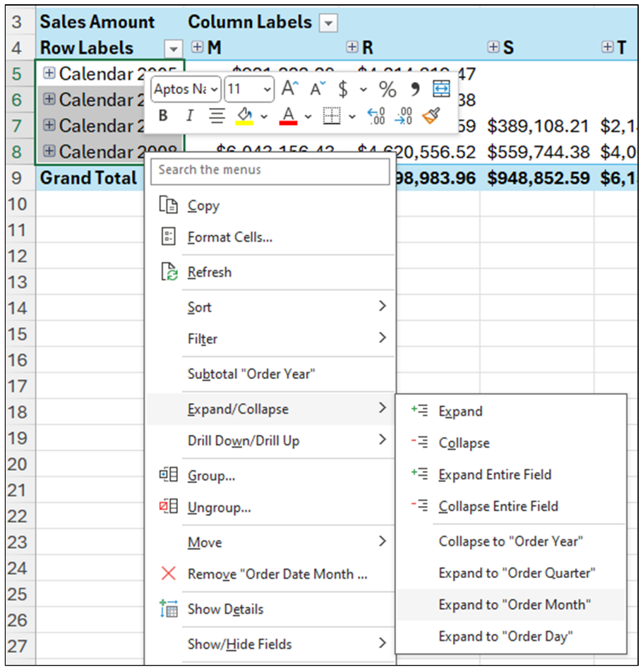Apply accounting format with the dollar sign icon

pos(344,89)
